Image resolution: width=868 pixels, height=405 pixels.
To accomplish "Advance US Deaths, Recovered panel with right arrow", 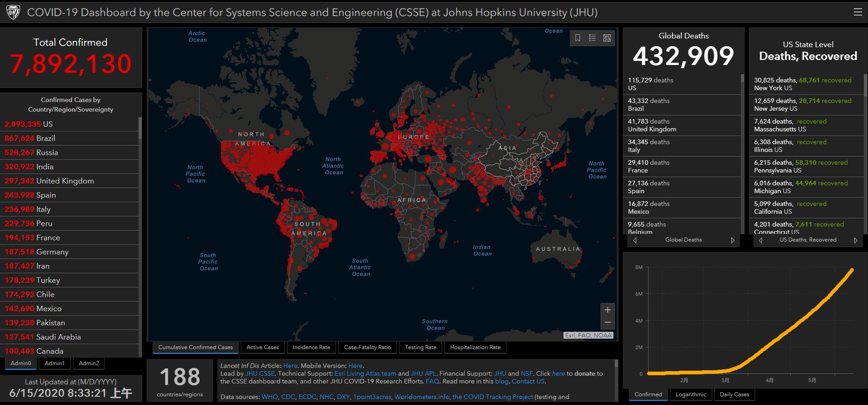I will (x=856, y=240).
